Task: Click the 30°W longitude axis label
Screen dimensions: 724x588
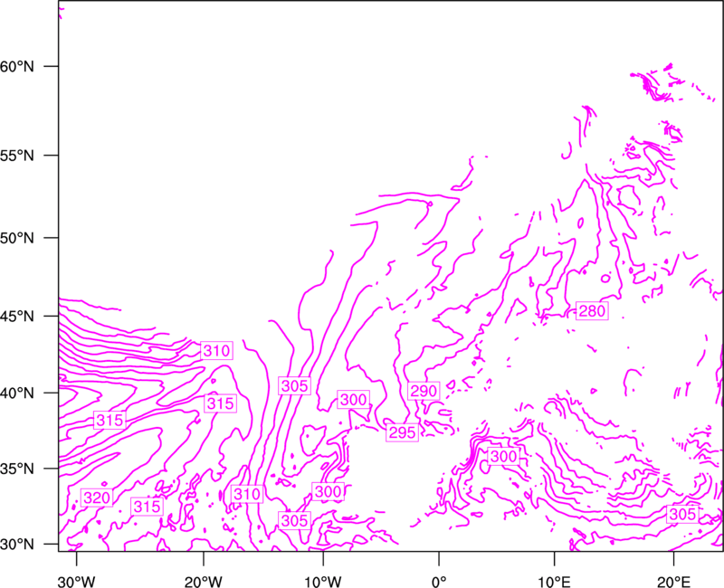Action: click(x=76, y=582)
